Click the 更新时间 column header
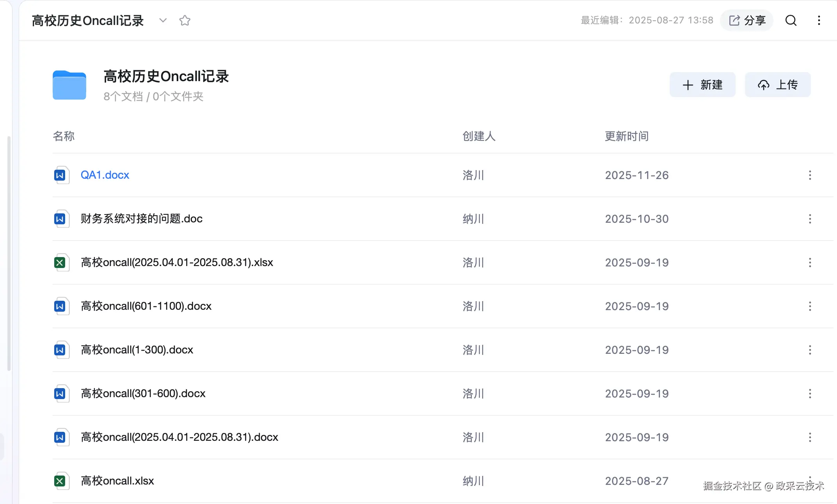This screenshot has width=837, height=504. click(x=627, y=136)
